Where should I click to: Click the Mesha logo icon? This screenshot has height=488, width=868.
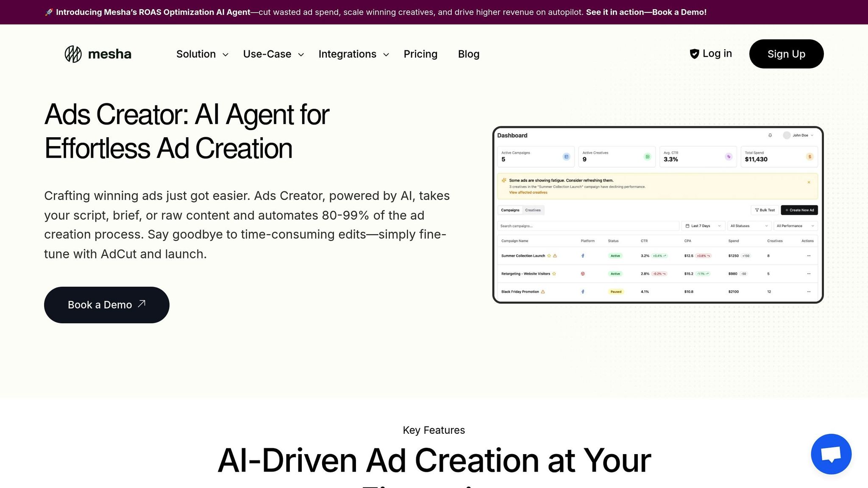pyautogui.click(x=73, y=54)
